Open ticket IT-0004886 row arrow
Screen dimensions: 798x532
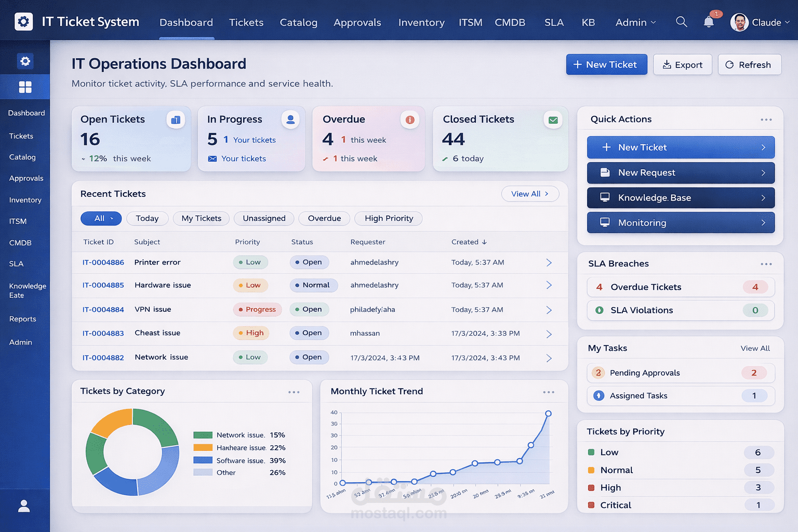coord(549,262)
